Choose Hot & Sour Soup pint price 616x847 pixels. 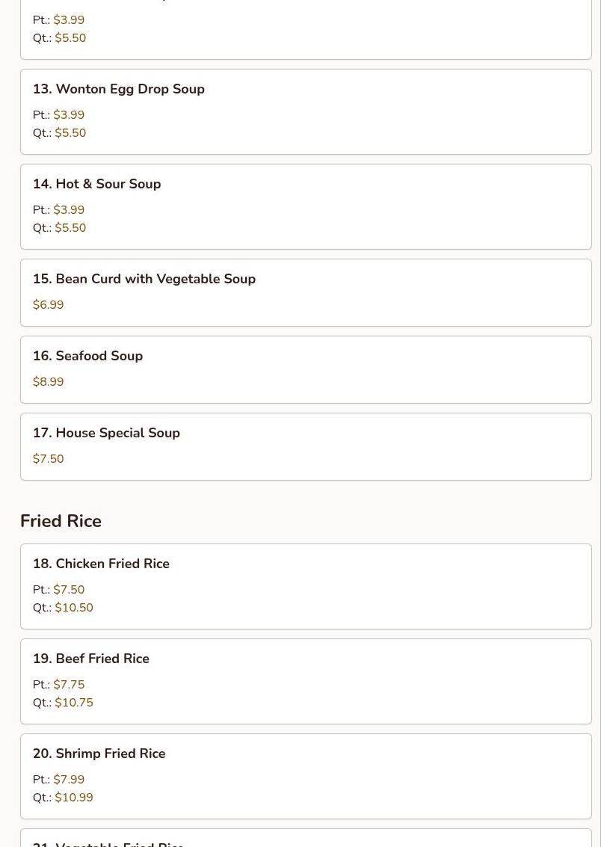coord(69,210)
